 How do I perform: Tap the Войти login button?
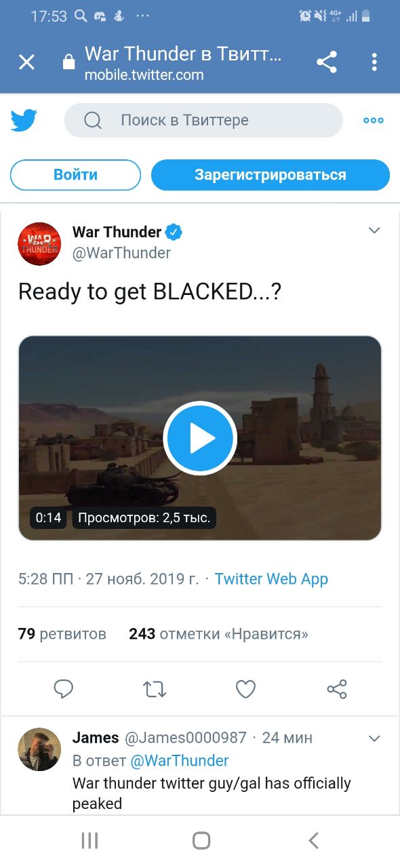coord(75,175)
